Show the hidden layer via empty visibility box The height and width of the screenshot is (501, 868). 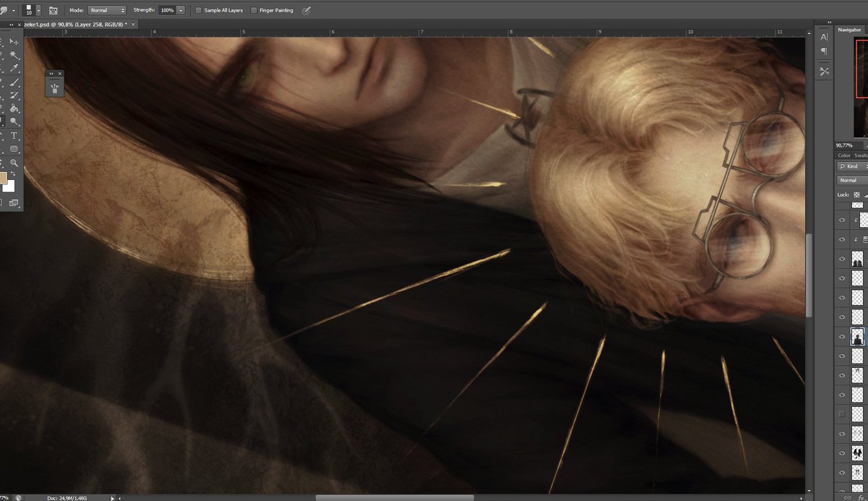click(841, 414)
